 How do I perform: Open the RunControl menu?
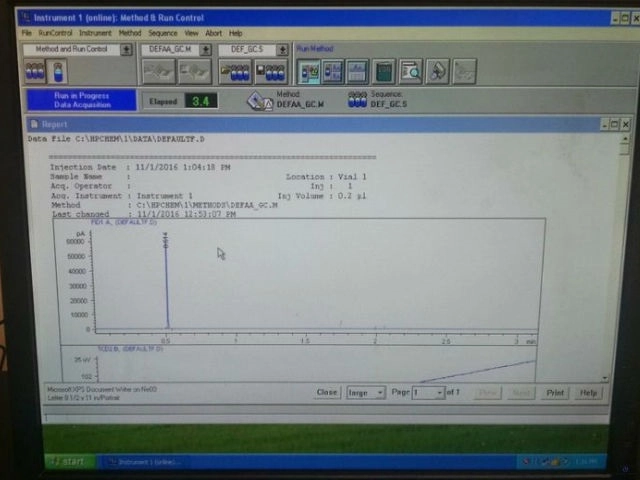tap(56, 33)
